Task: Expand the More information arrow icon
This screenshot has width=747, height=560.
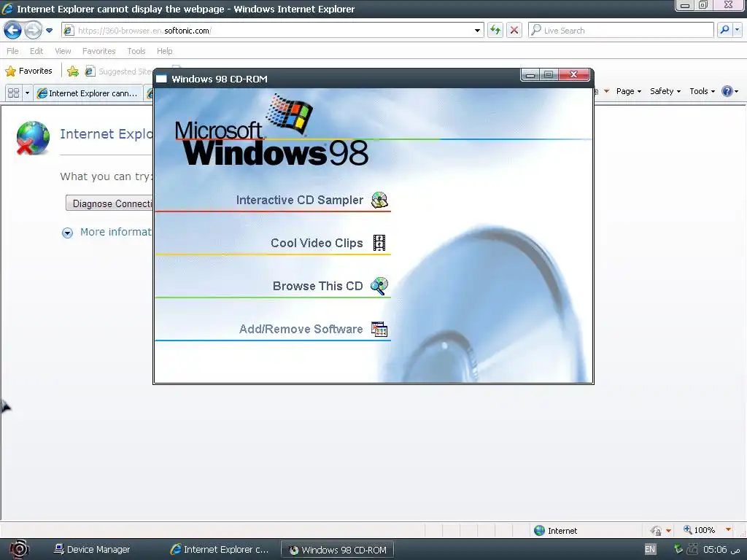Action: point(68,233)
